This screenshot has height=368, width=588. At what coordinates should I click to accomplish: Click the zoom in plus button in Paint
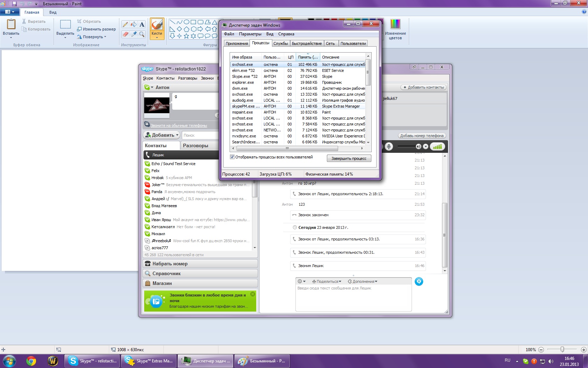pos(583,349)
